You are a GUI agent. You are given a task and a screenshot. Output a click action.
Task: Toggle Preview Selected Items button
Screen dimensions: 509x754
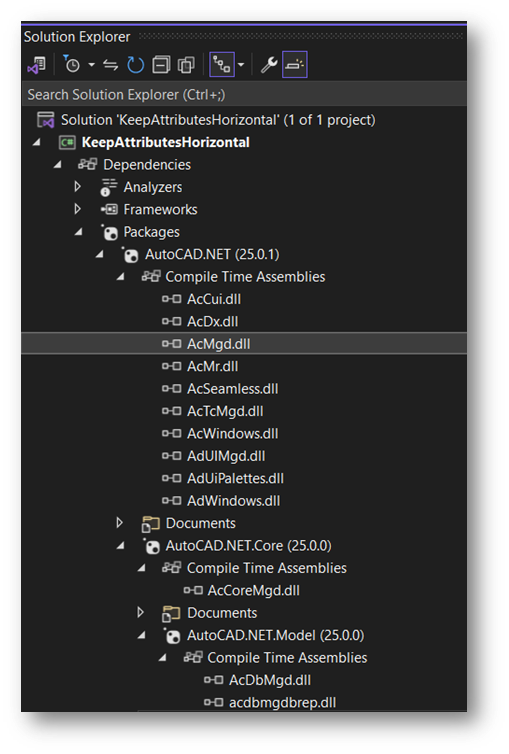[295, 64]
